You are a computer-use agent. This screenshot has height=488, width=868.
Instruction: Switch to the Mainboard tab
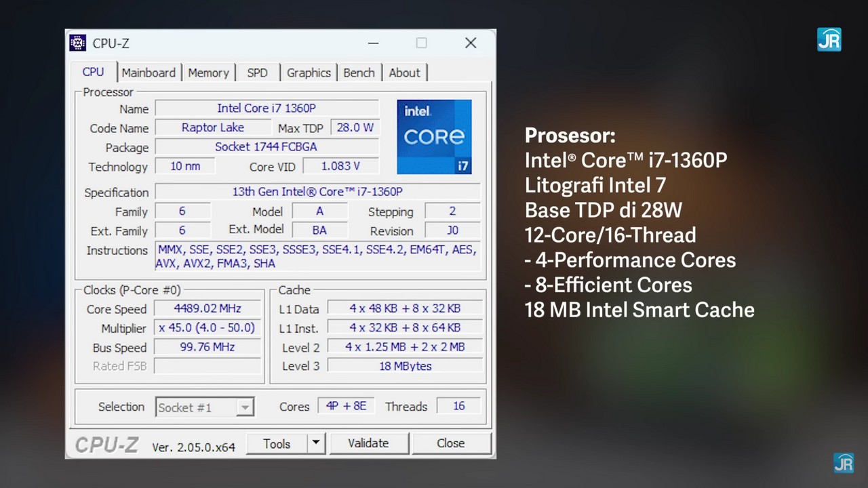point(148,73)
